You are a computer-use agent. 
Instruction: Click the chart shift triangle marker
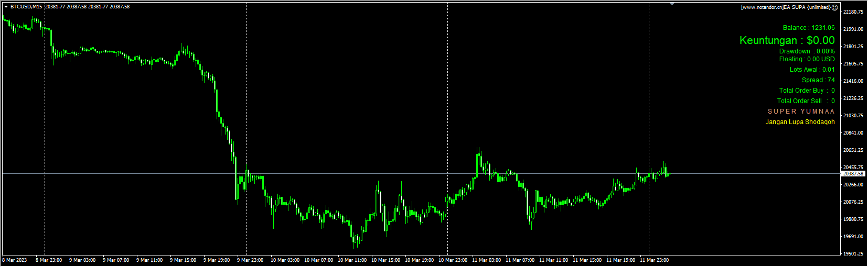click(x=672, y=4)
